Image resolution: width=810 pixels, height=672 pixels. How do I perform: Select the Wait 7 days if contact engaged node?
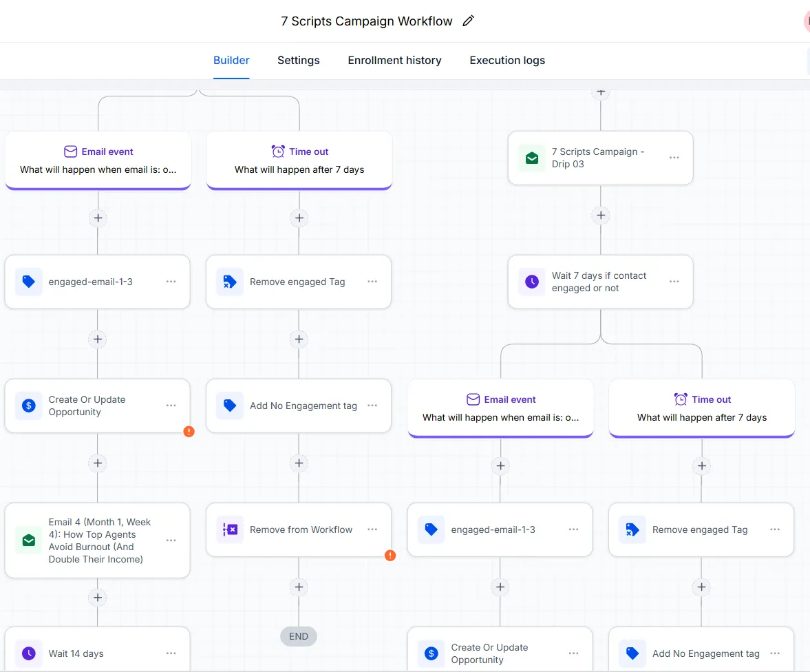600,282
